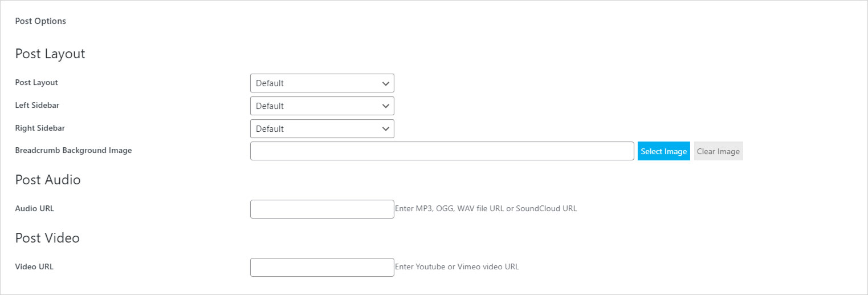Screen dimensions: 868x295
Task: Expand the Left Sidebar dropdown
Action: (x=322, y=106)
